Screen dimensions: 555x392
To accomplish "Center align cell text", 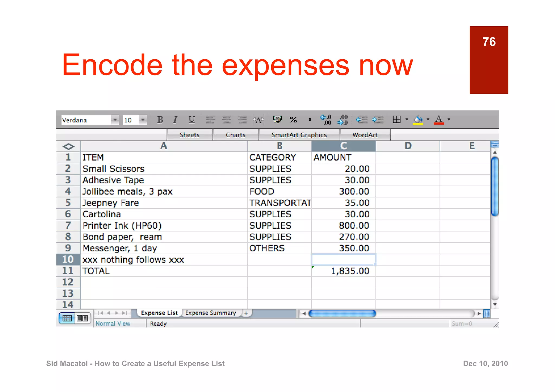I will 227,119.
